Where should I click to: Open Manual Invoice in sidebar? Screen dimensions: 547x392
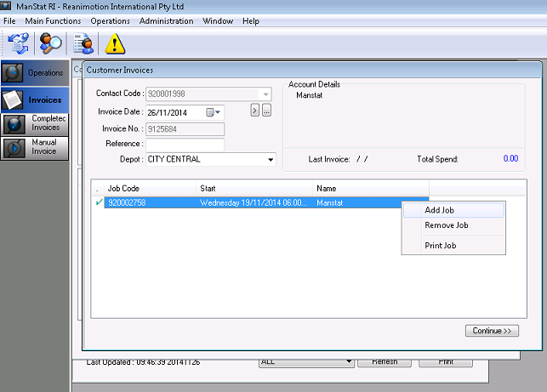click(x=34, y=148)
